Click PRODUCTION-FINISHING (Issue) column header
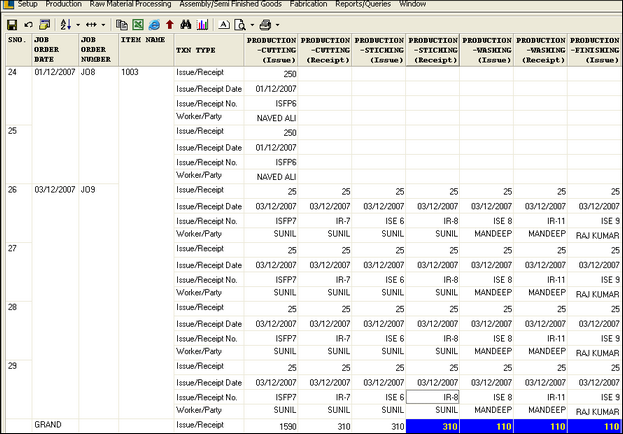 tap(594, 50)
